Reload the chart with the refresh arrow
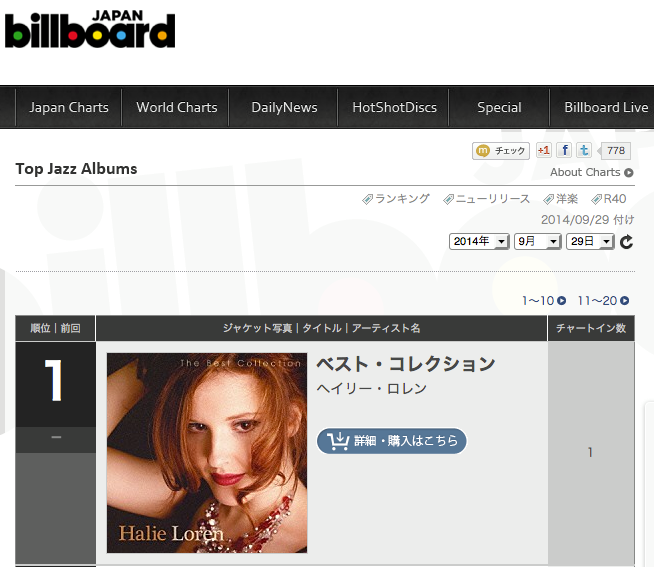The width and height of the screenshot is (654, 567). coord(626,242)
